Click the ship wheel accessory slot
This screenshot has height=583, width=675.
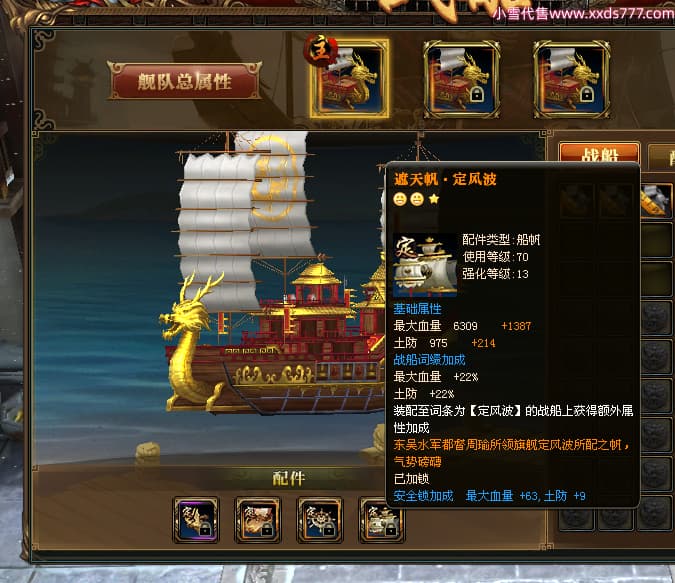pos(320,519)
